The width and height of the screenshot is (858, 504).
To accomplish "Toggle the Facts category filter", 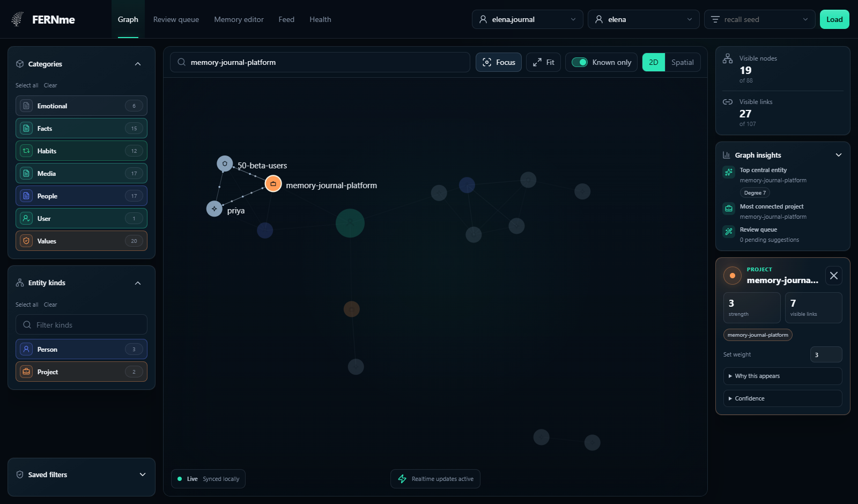I will click(82, 128).
